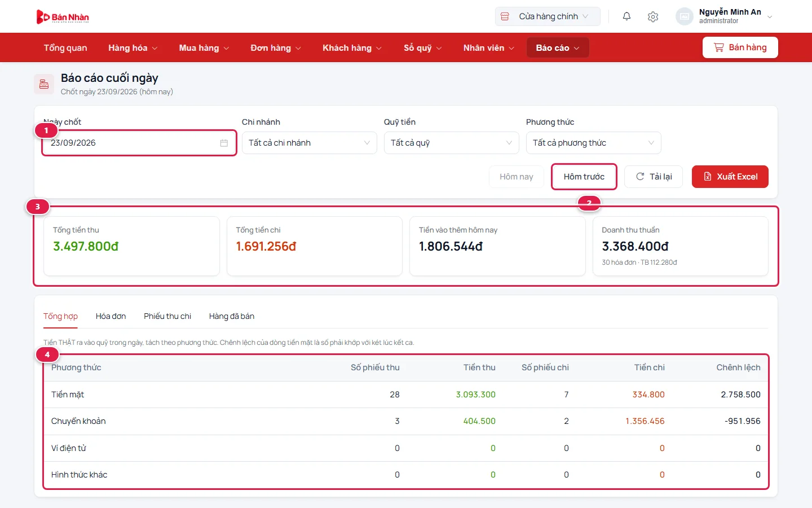Open the Chi nhánh branch dropdown
Image resolution: width=812 pixels, height=508 pixels.
(x=310, y=143)
